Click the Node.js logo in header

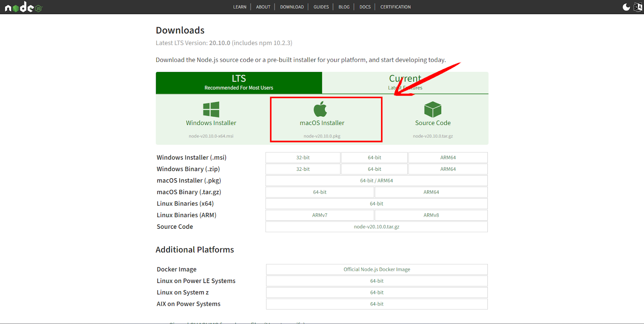(x=23, y=7)
